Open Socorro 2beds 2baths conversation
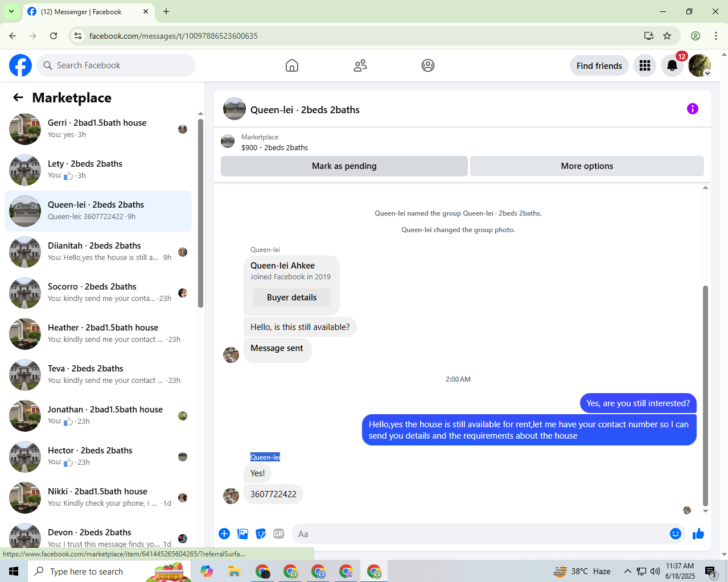This screenshot has width=728, height=582. (x=98, y=293)
